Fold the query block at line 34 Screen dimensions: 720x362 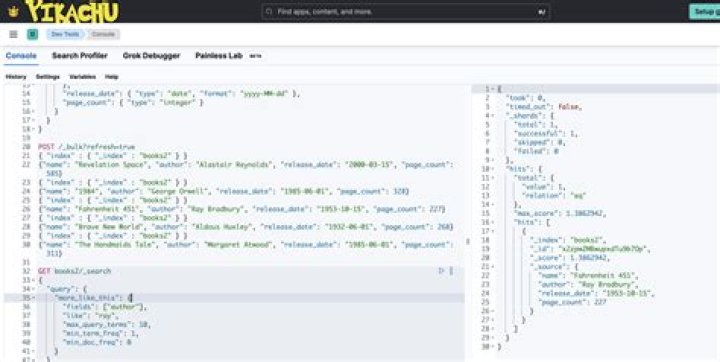tap(33, 289)
